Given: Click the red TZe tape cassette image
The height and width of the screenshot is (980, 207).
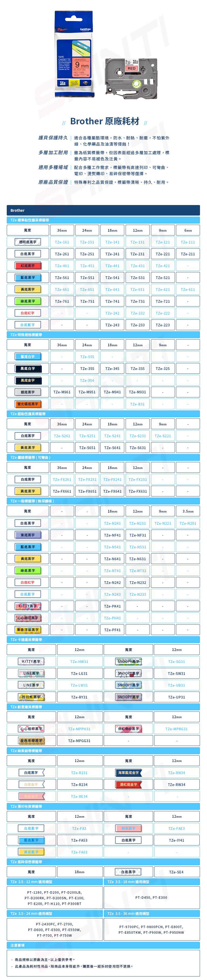Looking at the screenshot, I should pyautogui.click(x=131, y=79).
